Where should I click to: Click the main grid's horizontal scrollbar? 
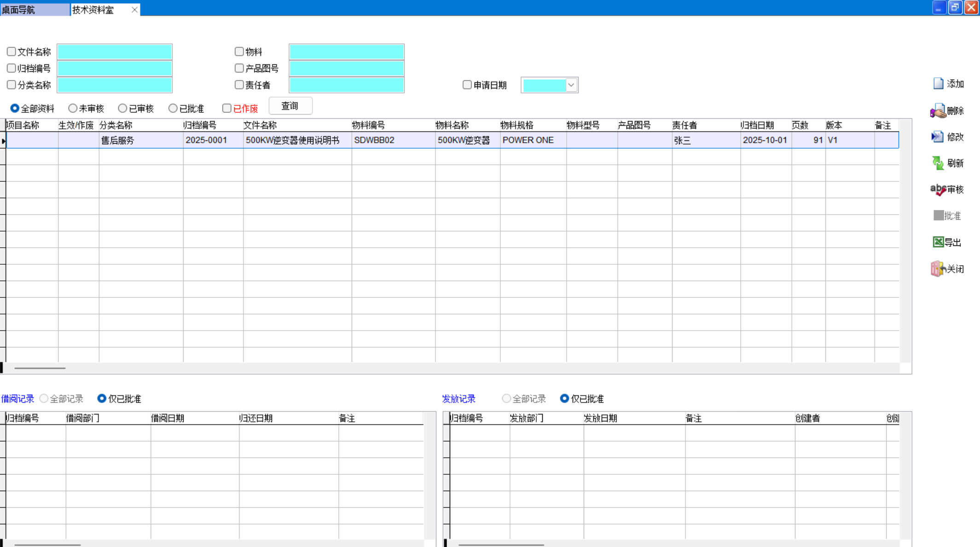tap(40, 368)
